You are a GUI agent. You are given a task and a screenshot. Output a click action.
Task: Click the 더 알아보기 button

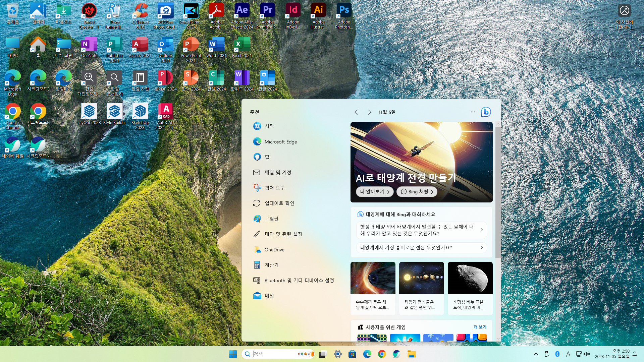click(374, 192)
